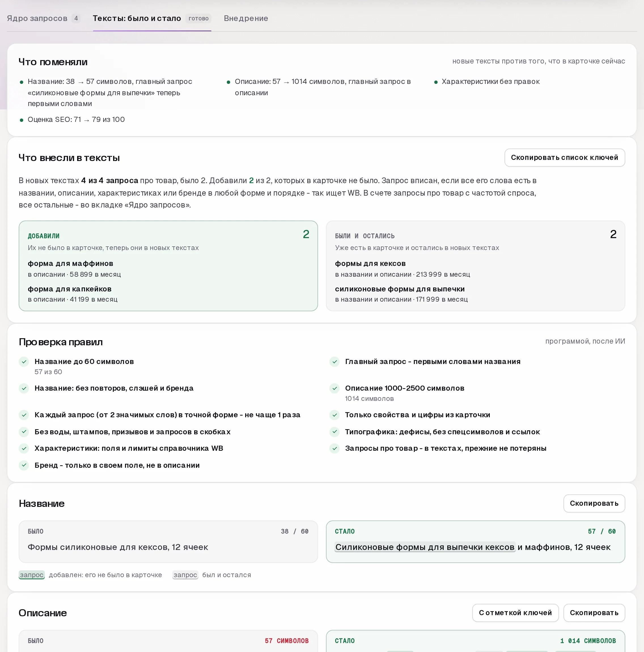Viewport: 644px width, 652px height.
Task: Click check icon beside «Только свойства и цифры из карточки»
Action: (334, 415)
